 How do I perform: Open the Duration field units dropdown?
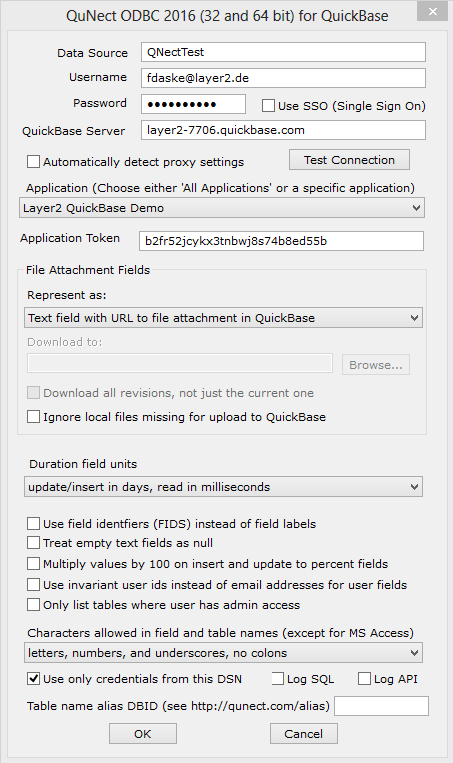pyautogui.click(x=223, y=487)
